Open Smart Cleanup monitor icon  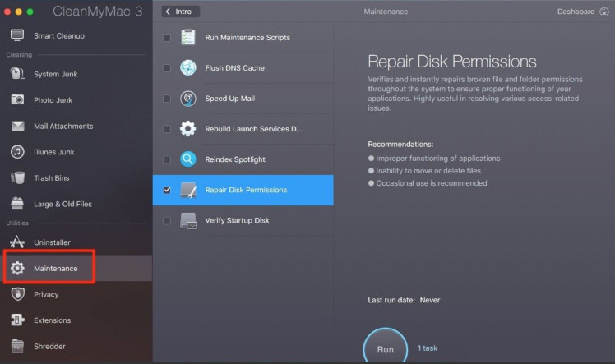(x=17, y=35)
